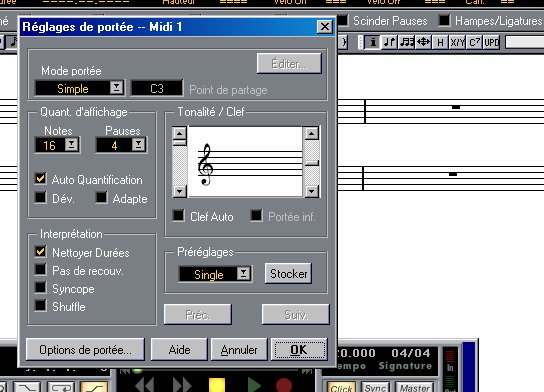Viewport: 544px width, 392px height.
Task: Click the C7 chord symbol icon
Action: pyautogui.click(x=474, y=42)
